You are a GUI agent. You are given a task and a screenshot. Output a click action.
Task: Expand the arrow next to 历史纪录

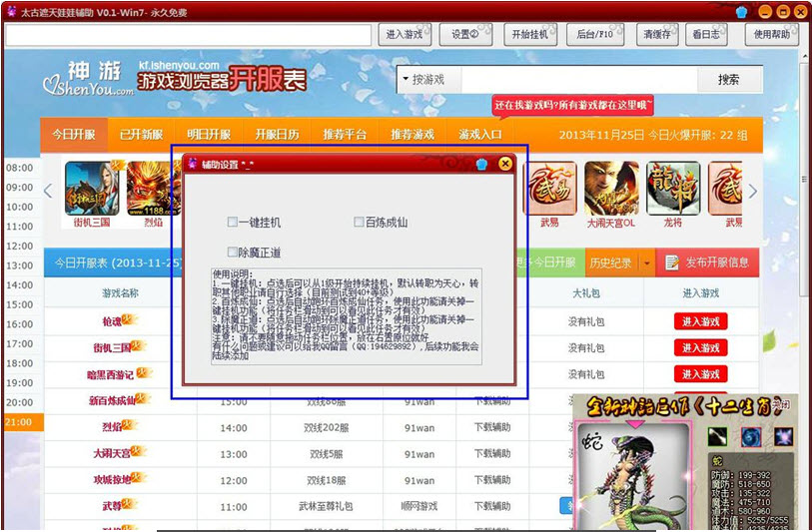point(647,263)
